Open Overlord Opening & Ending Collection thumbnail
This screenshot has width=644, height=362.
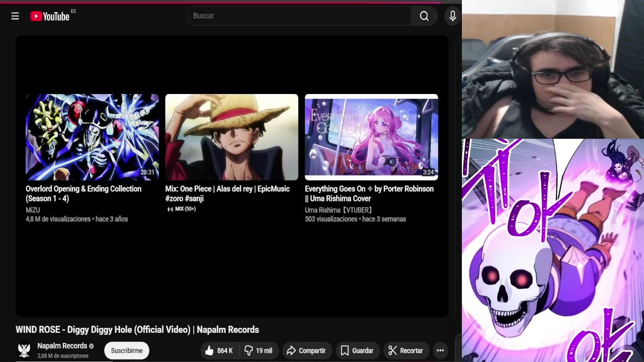(92, 137)
